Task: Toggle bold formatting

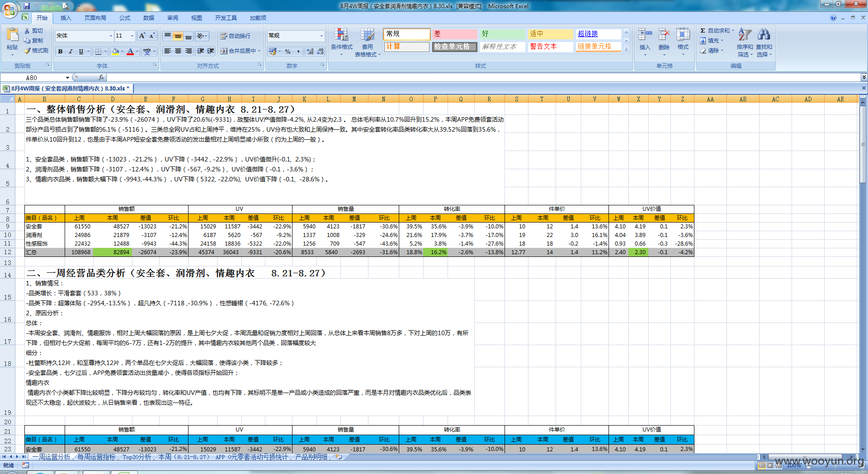Action: (x=60, y=52)
